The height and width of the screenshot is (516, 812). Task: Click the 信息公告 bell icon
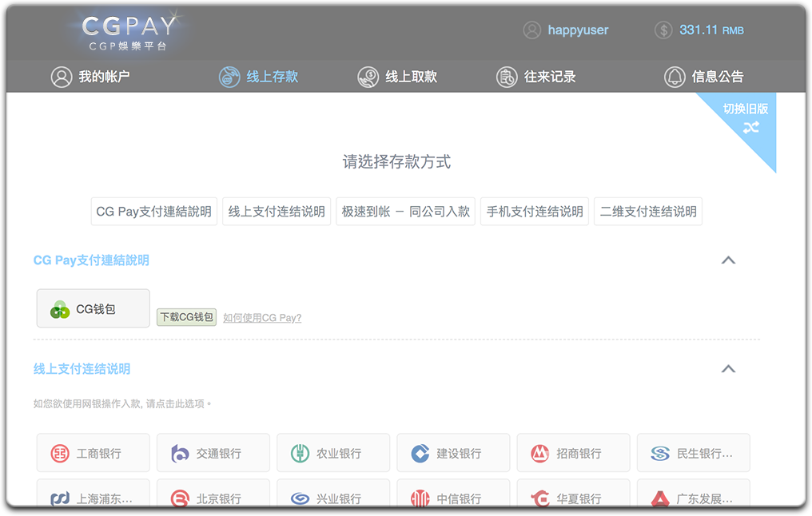coord(675,77)
